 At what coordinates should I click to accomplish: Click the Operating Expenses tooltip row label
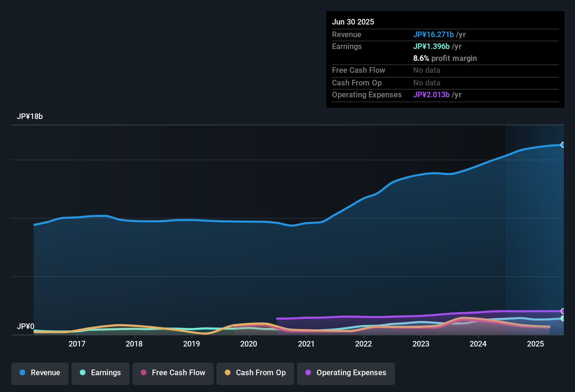click(x=367, y=94)
